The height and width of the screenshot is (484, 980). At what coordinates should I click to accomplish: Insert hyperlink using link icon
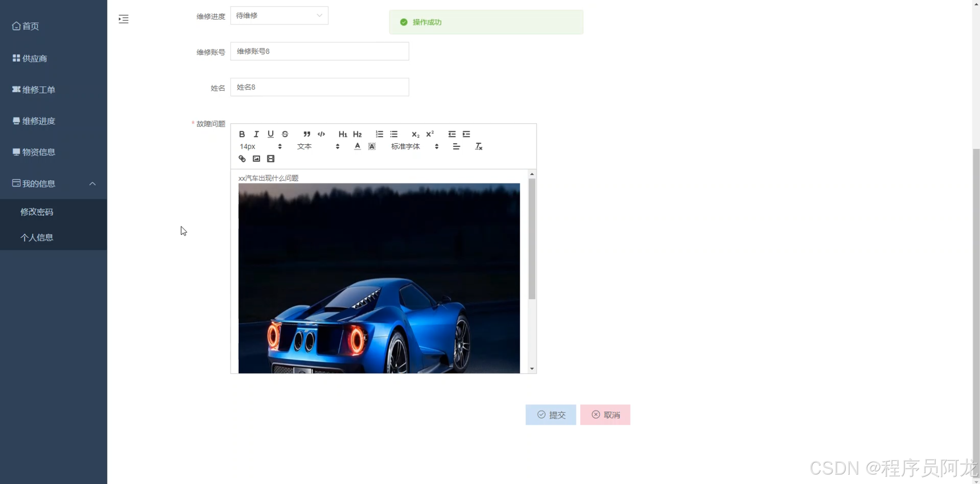click(x=242, y=159)
